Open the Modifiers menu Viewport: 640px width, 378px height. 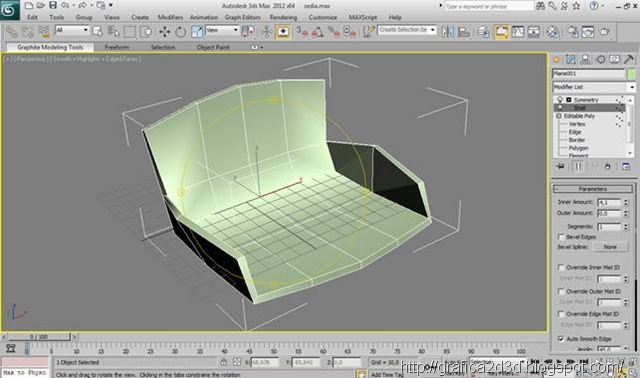(170, 18)
